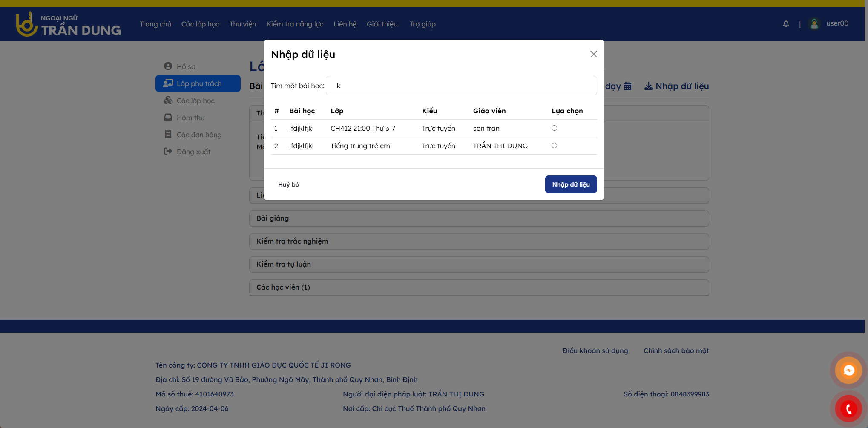Open Trang chủ in the top menu

tap(155, 24)
